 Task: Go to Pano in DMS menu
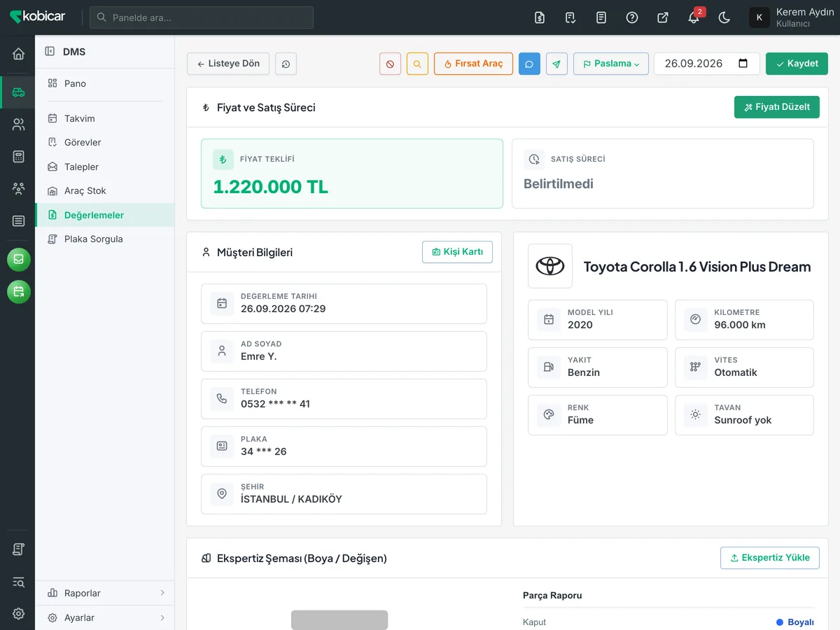pos(105,83)
